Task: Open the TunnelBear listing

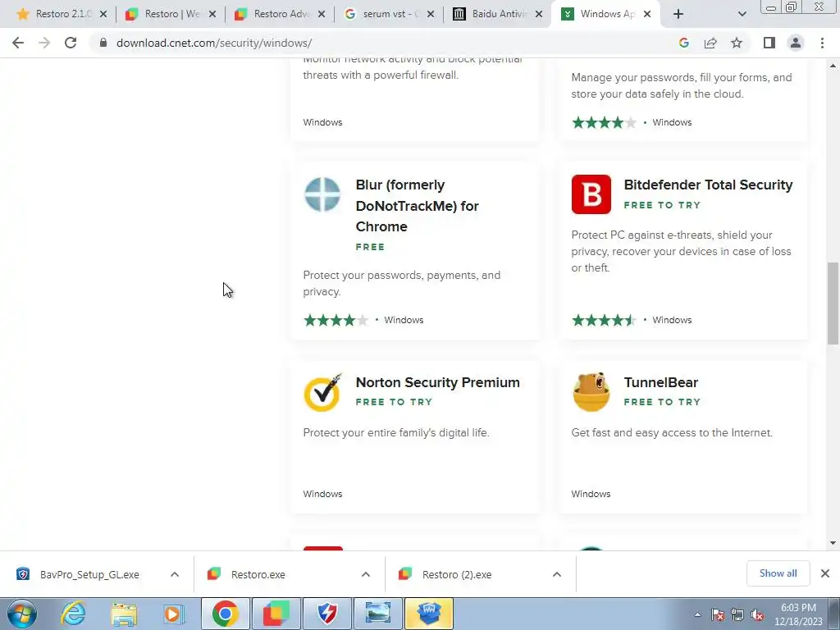Action: [x=661, y=382]
